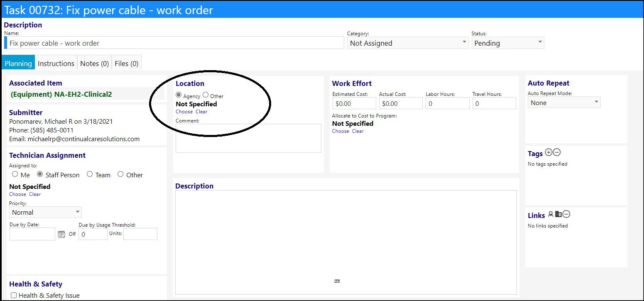
Task: Open the Due by Date calendar picker
Action: click(x=61, y=234)
